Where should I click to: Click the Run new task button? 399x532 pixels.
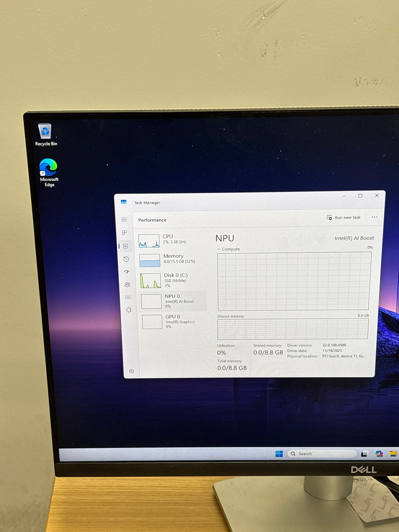point(343,217)
